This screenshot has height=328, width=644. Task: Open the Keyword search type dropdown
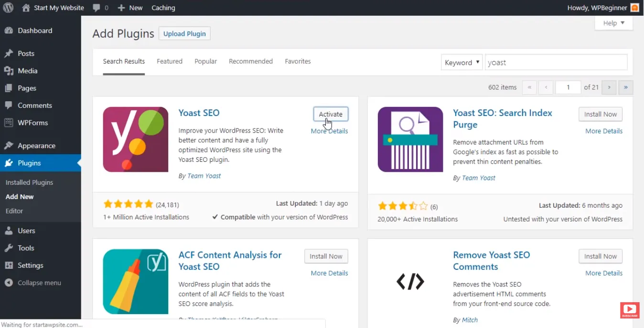[462, 62]
